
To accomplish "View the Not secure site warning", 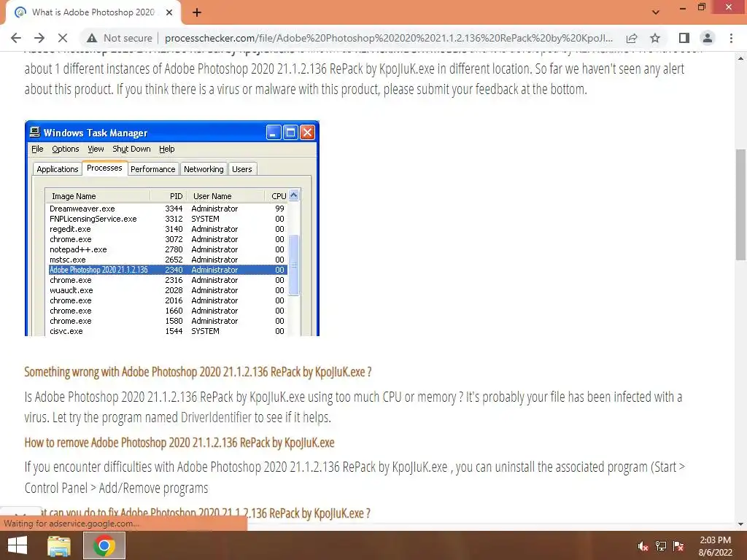I will [x=119, y=38].
